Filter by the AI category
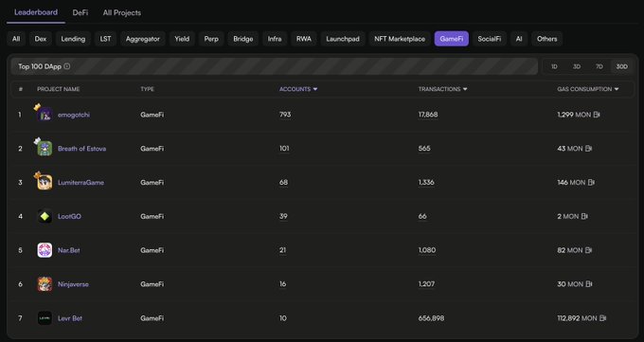The image size is (644, 342). (519, 39)
